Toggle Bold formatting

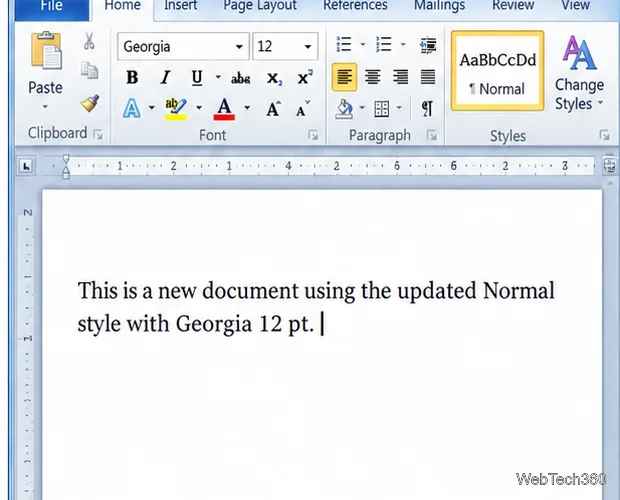click(132, 77)
